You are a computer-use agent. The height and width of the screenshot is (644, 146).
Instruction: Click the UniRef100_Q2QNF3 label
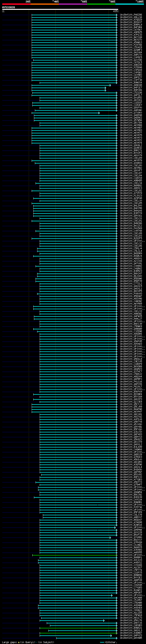(131, 50)
